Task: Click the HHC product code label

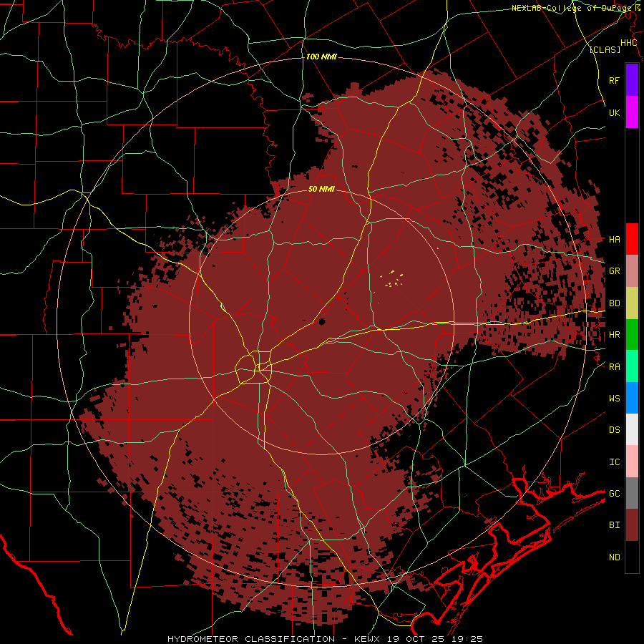Action: coord(628,43)
